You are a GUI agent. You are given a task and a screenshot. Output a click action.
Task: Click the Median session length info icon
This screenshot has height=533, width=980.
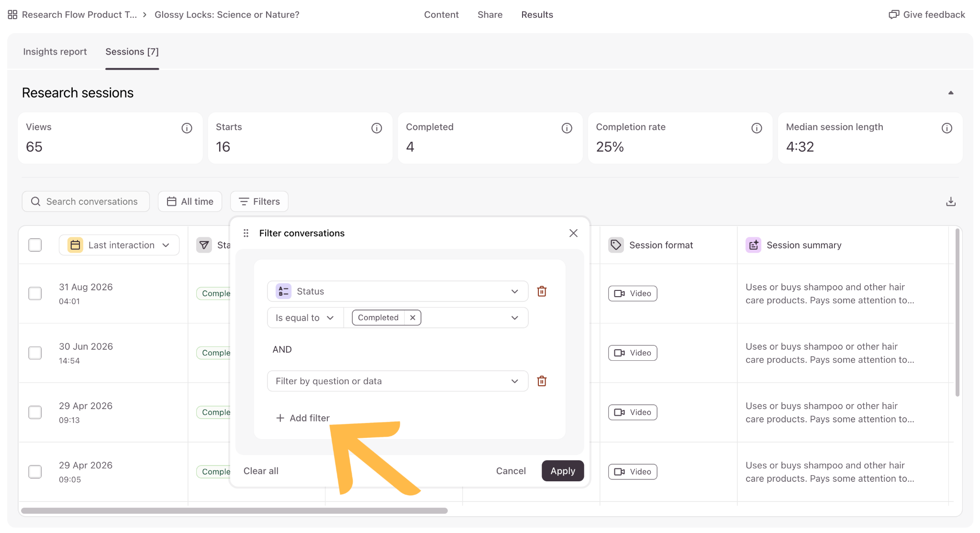pos(947,128)
